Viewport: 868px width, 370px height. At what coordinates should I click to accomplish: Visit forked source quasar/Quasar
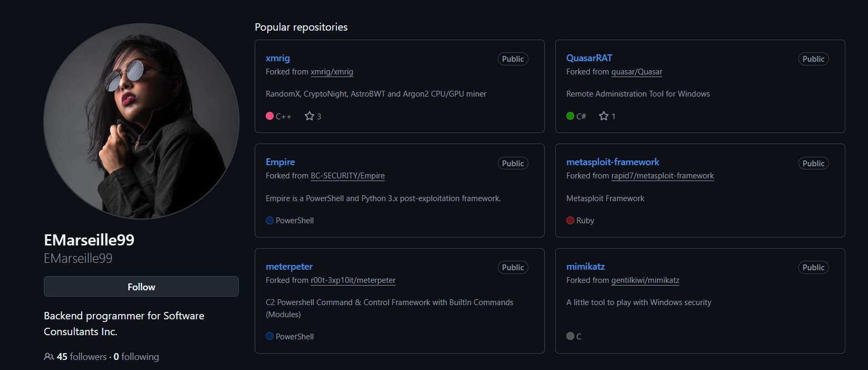pyautogui.click(x=636, y=72)
